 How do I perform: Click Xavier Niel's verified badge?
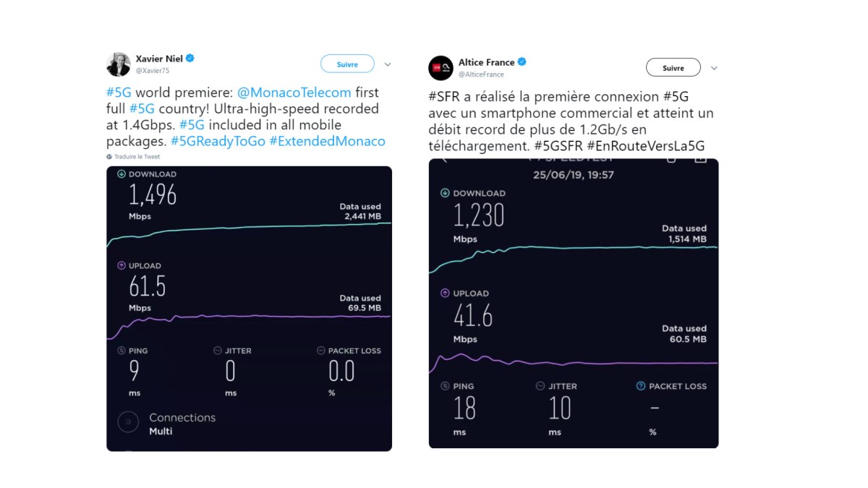point(191,59)
